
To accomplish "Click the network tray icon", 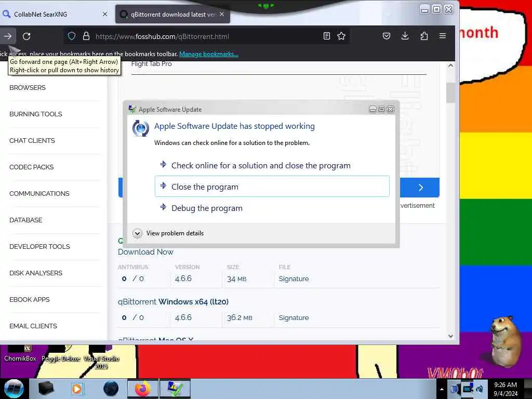I will coord(468,388).
